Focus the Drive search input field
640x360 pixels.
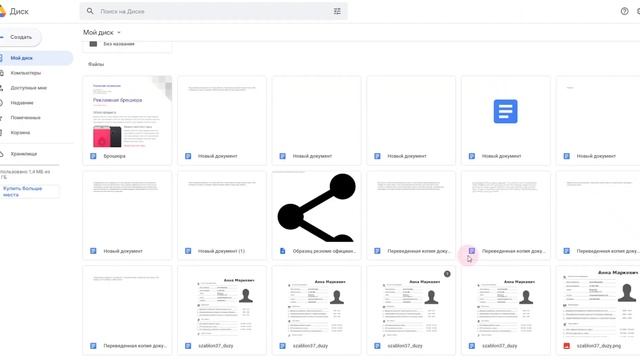tap(214, 11)
